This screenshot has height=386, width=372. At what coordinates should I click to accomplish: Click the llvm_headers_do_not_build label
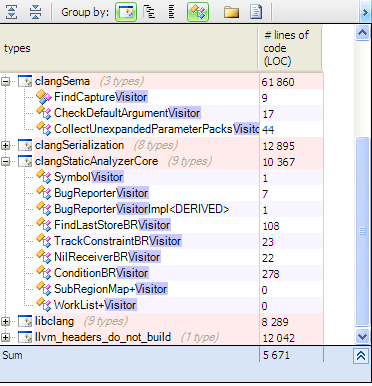103,337
